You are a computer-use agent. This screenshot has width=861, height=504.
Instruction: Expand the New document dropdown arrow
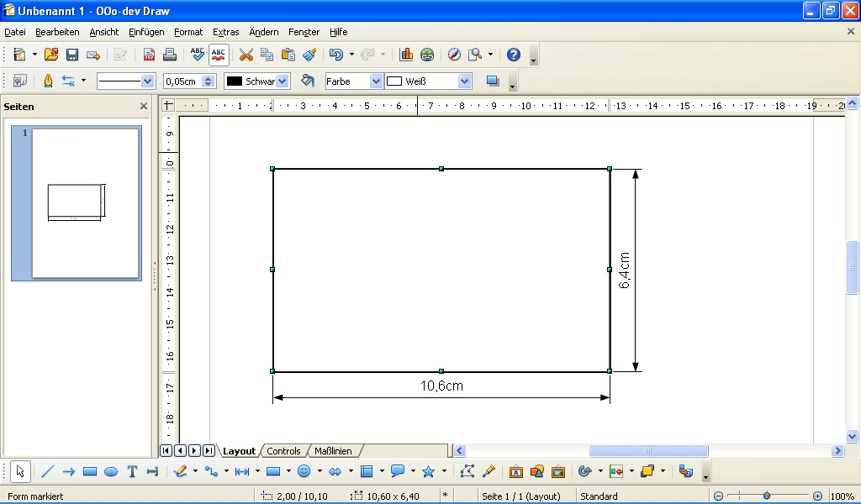point(34,55)
